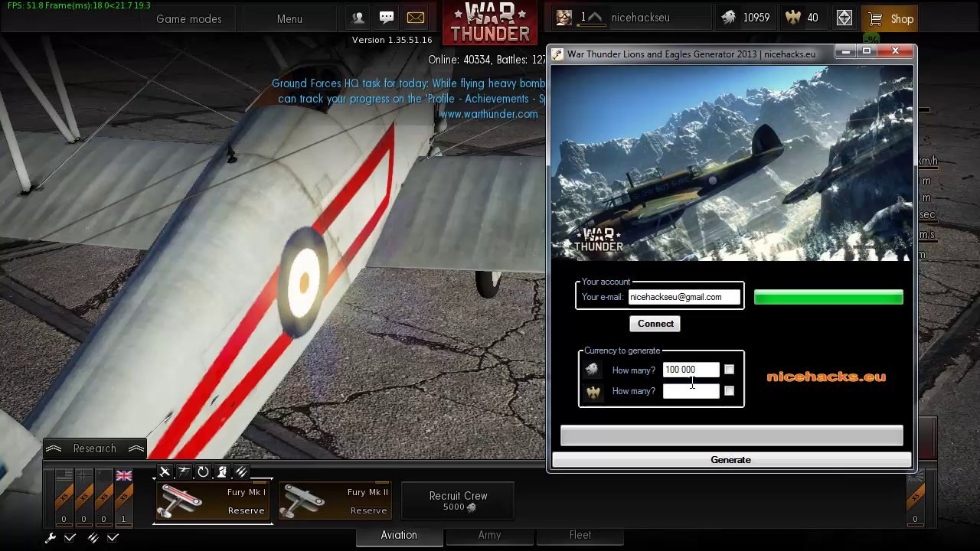Open the mail envelope icon
The height and width of the screenshot is (551, 980).
tap(416, 18)
